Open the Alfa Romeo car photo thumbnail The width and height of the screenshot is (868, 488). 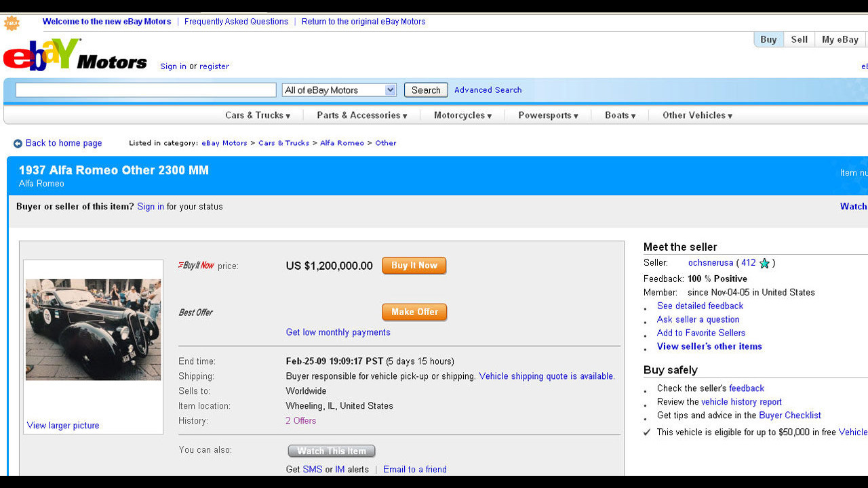point(94,329)
